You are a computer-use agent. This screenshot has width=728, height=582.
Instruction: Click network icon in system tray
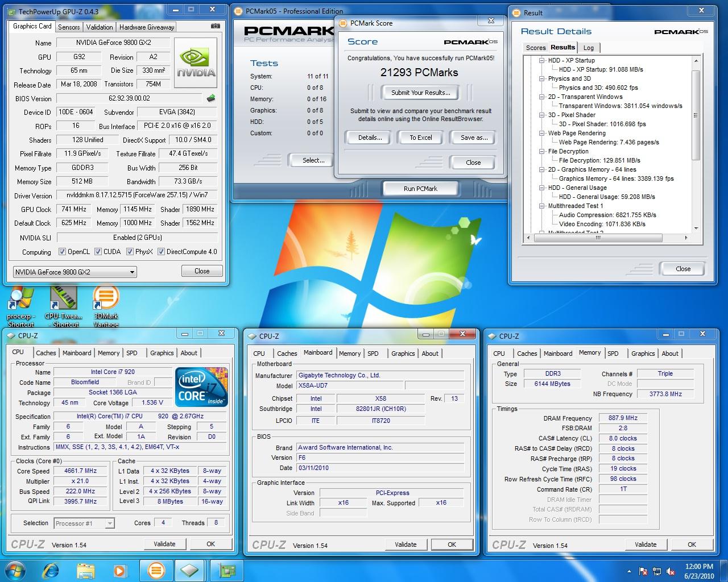point(657,571)
